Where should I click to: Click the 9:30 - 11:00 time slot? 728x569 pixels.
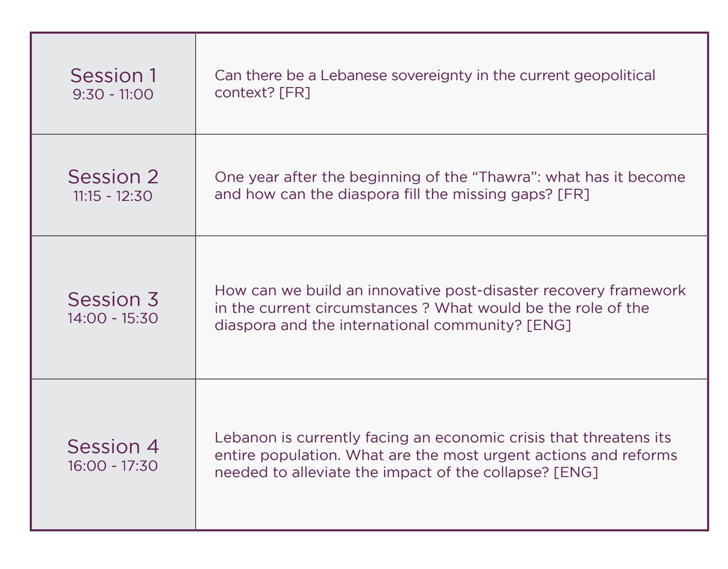point(113,94)
